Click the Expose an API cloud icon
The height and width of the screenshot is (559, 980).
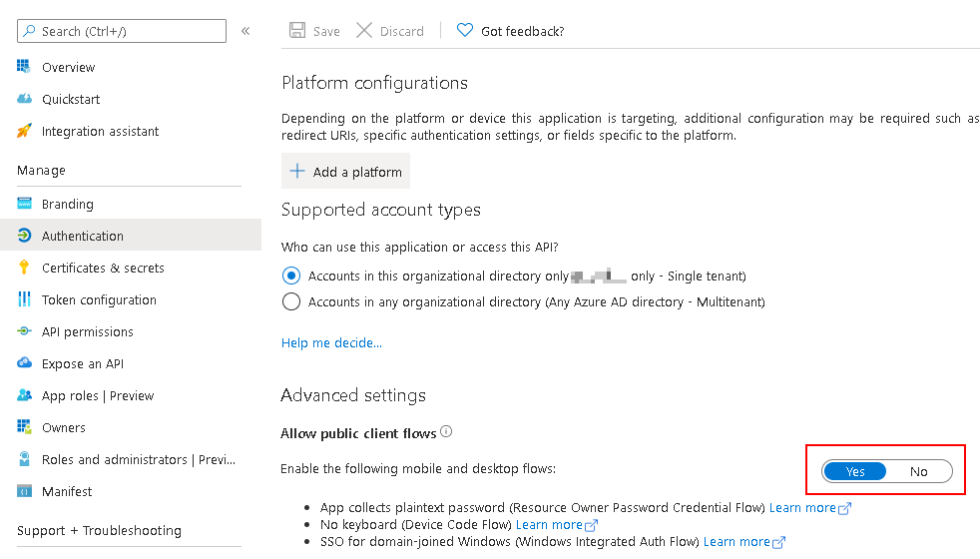tap(24, 362)
